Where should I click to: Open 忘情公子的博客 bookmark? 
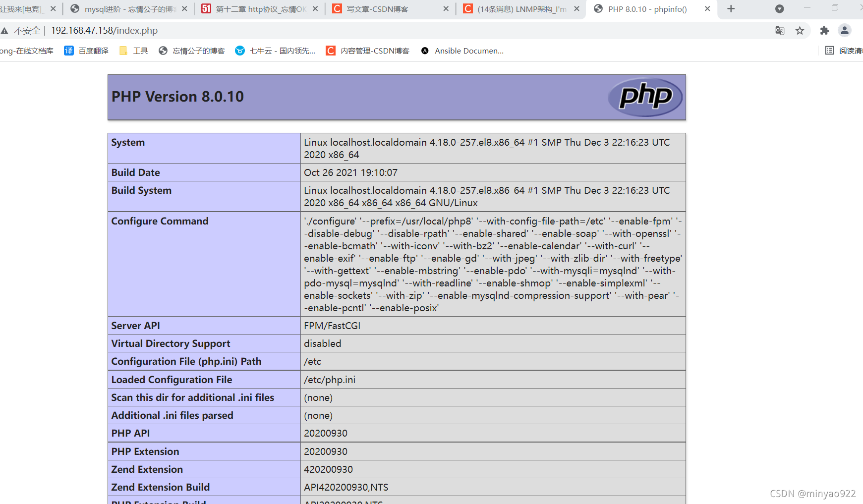click(192, 51)
